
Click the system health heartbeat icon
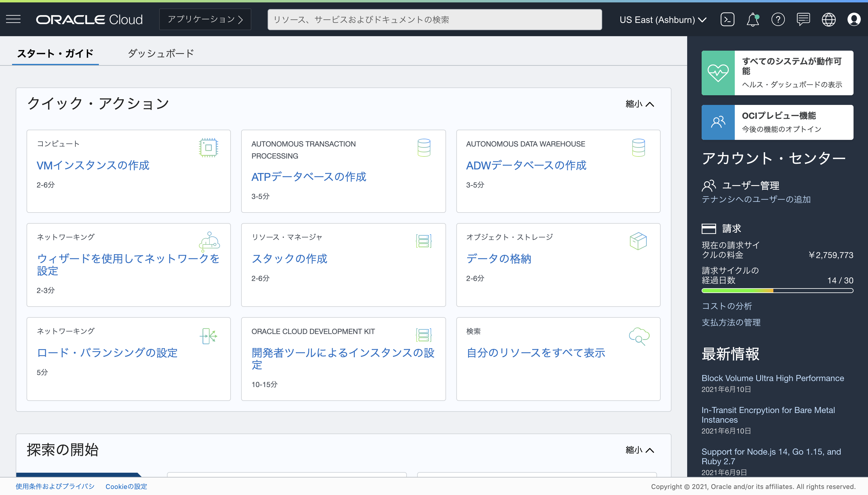coord(718,73)
